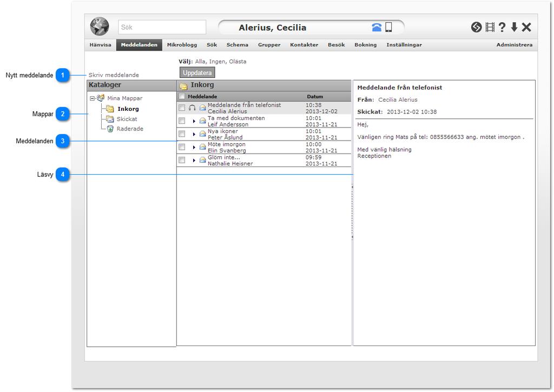Select Alla messages link
This screenshot has width=554, height=392.
(200, 62)
